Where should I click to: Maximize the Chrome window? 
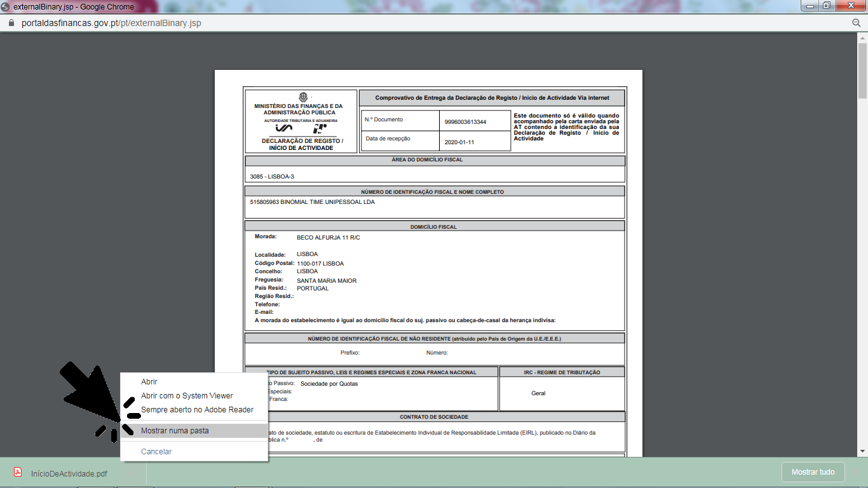[826, 6]
